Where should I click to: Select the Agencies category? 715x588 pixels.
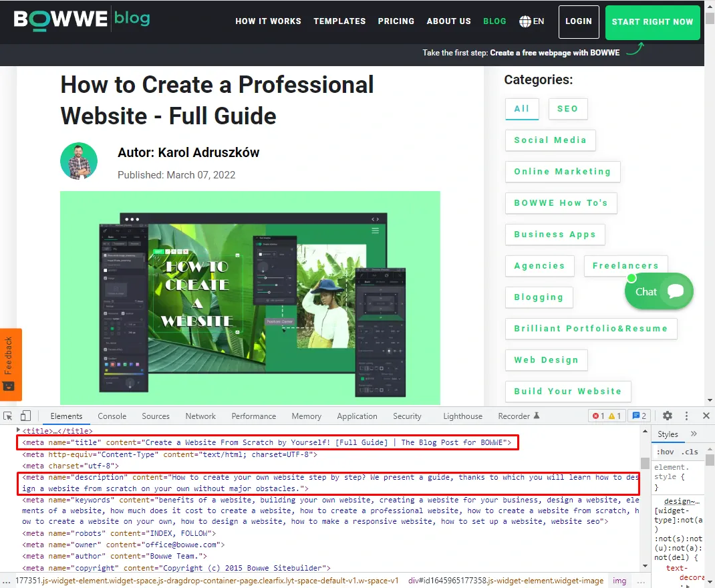(x=539, y=266)
